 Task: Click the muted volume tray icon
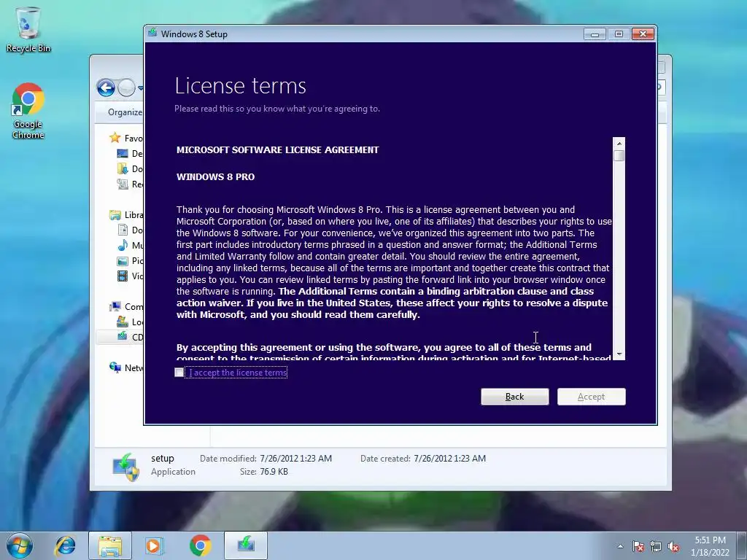tap(673, 546)
